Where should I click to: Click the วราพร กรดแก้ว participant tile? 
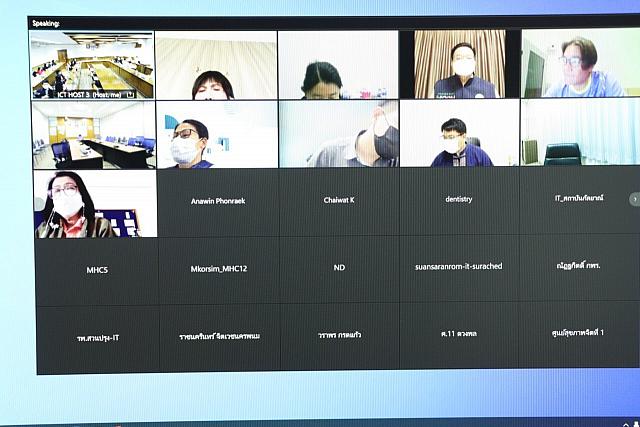(339, 335)
